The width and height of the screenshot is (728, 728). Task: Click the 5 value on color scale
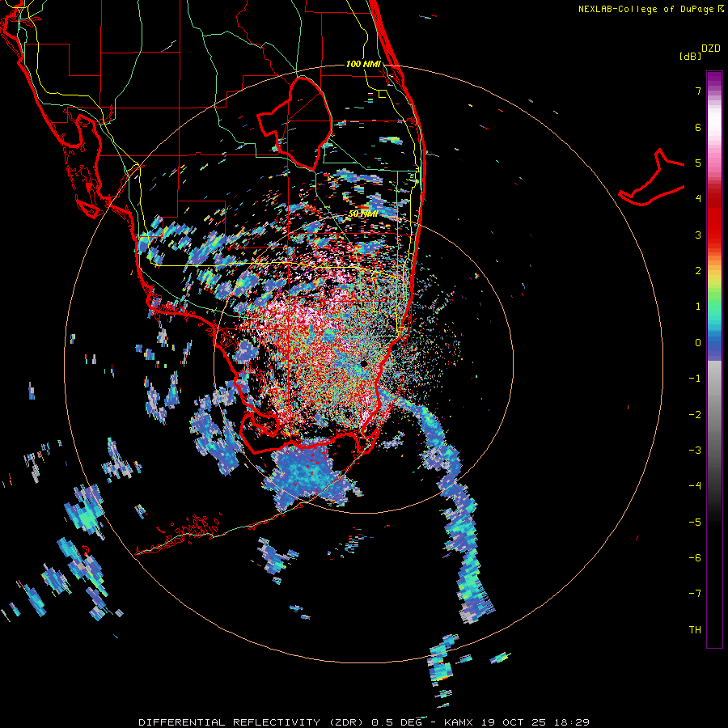point(698,163)
